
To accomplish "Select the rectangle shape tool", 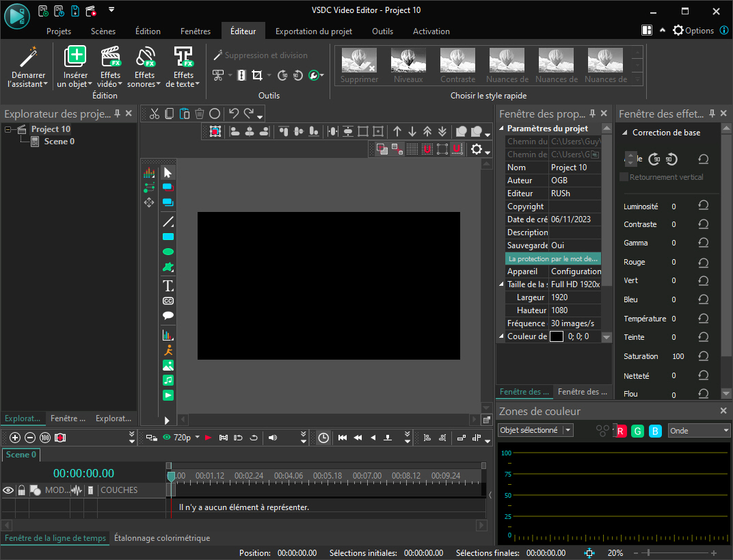I will point(168,237).
